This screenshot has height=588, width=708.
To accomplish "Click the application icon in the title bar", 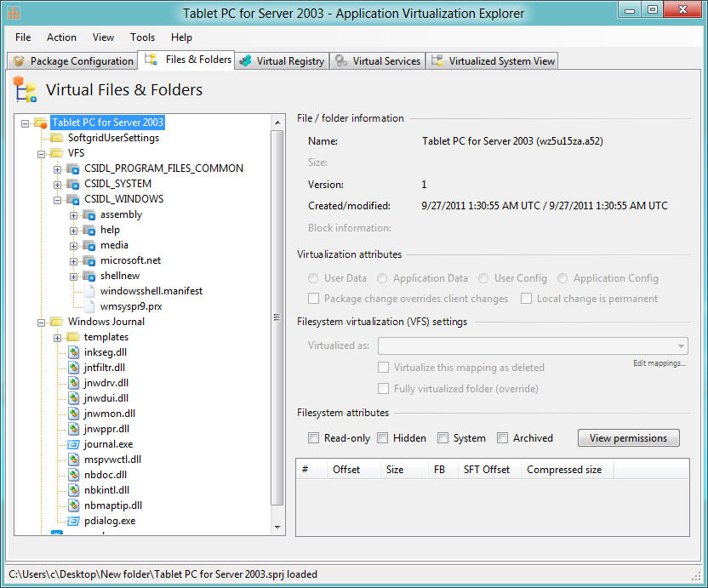I will [14, 13].
